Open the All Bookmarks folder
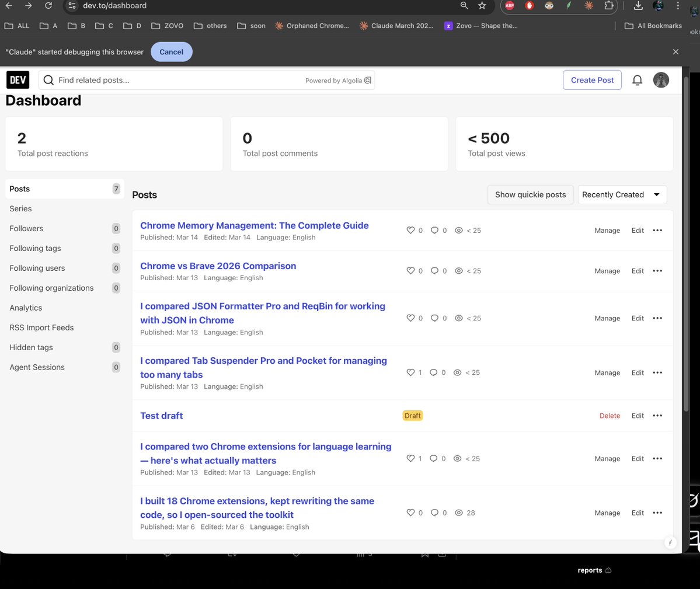 653,26
